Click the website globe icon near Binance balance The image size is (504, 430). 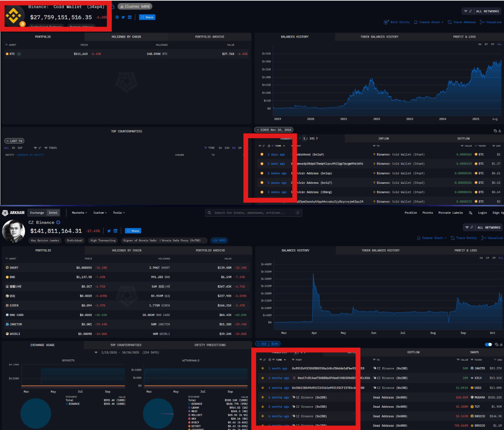(x=117, y=17)
